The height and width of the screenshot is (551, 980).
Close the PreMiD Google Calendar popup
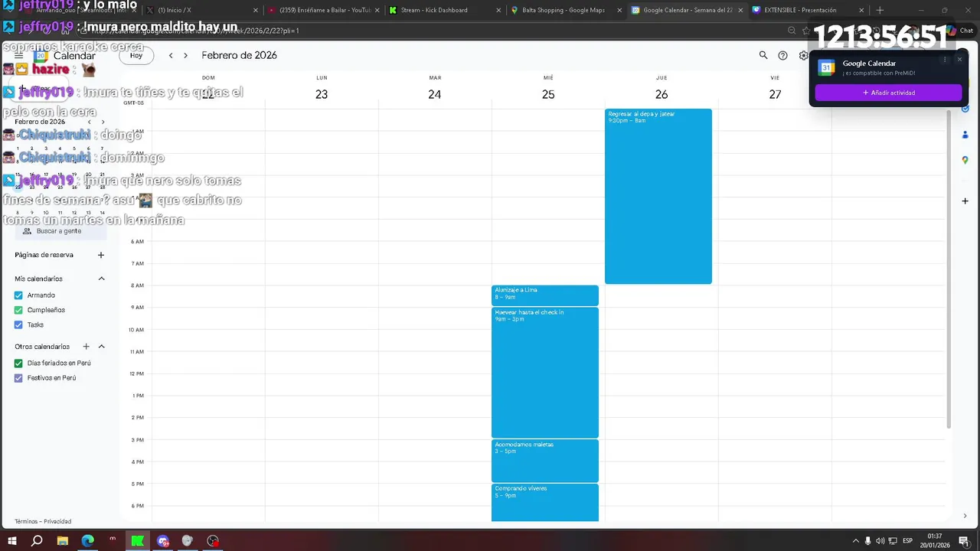pos(959,60)
